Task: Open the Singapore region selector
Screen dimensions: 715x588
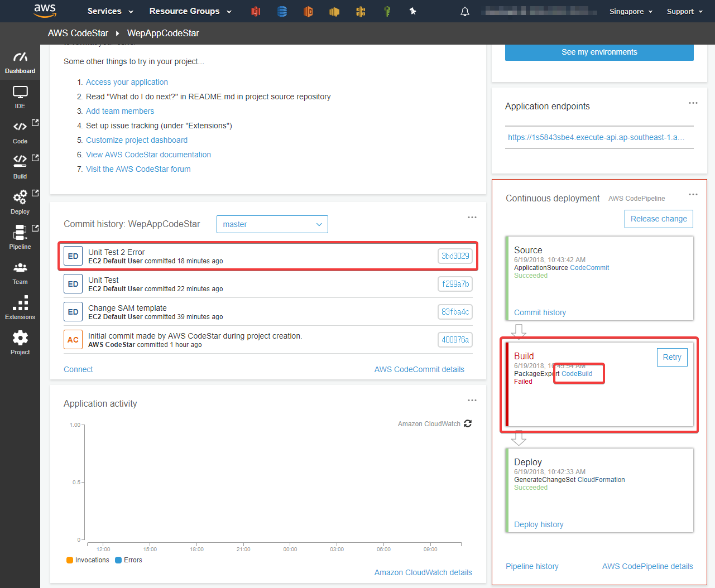Action: (631, 11)
